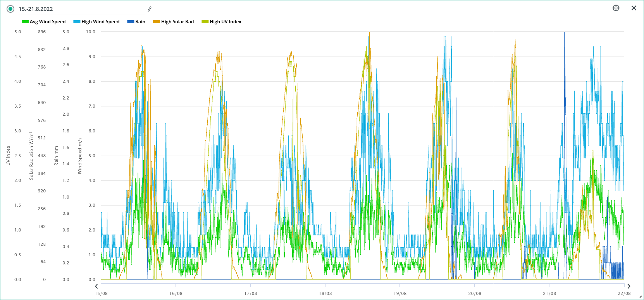Click the green circular indicator beside the title
This screenshot has height=300, width=644.
click(x=10, y=9)
